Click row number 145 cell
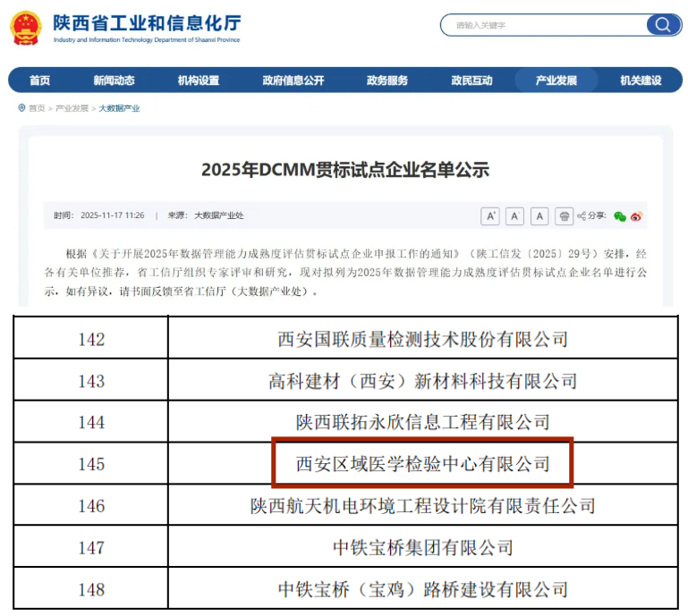The width and height of the screenshot is (688, 616). coord(91,464)
